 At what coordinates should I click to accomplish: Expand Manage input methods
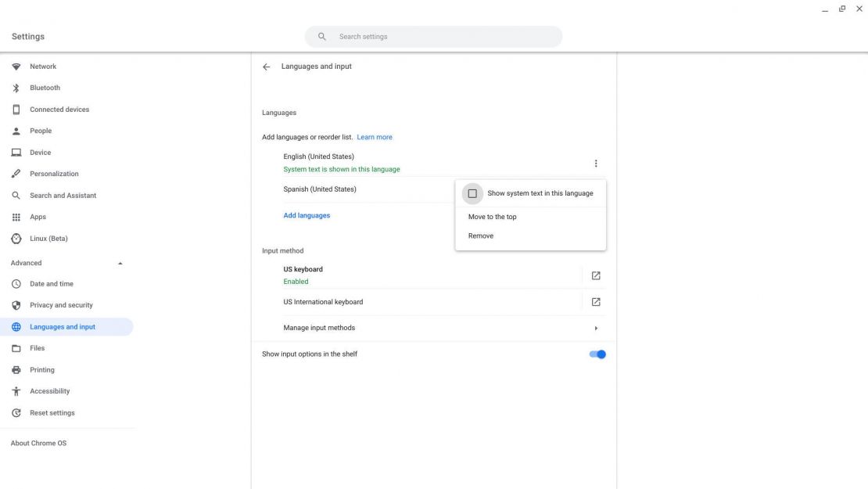coord(596,327)
